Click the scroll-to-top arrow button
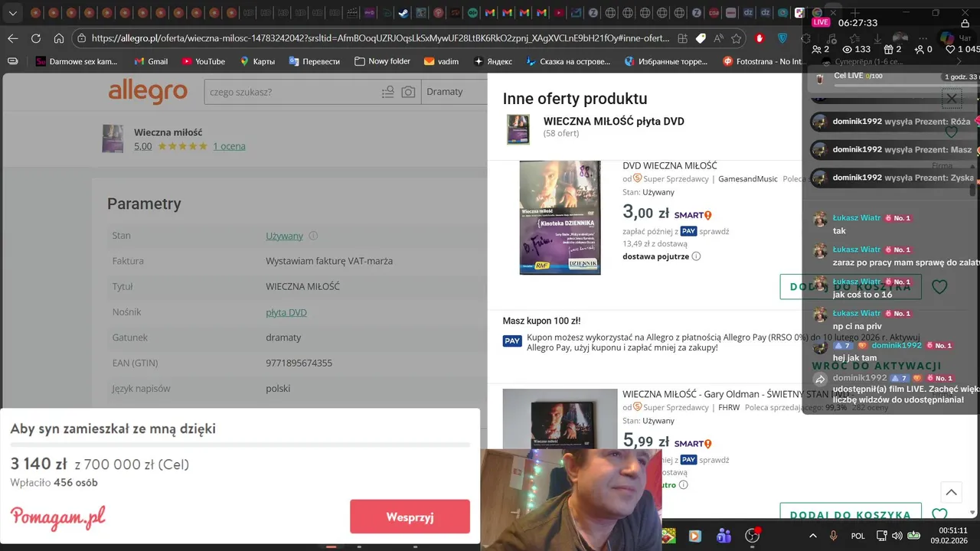Image resolution: width=980 pixels, height=551 pixels. coord(951,492)
